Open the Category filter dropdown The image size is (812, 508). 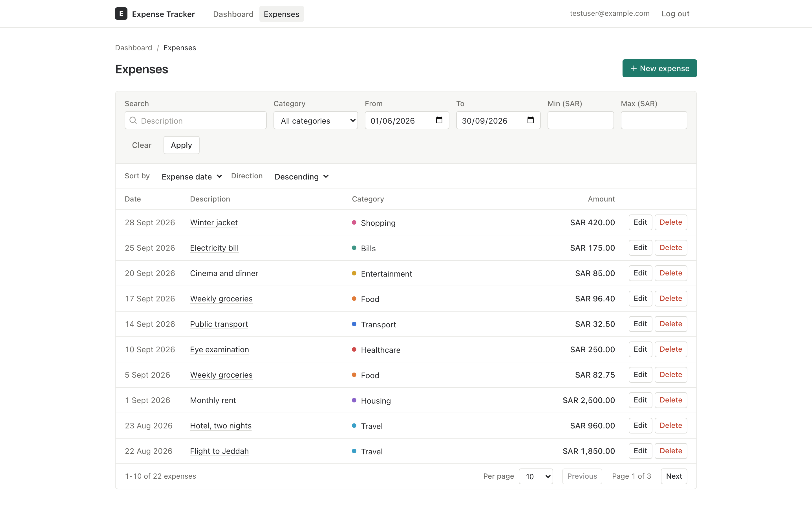(315, 120)
